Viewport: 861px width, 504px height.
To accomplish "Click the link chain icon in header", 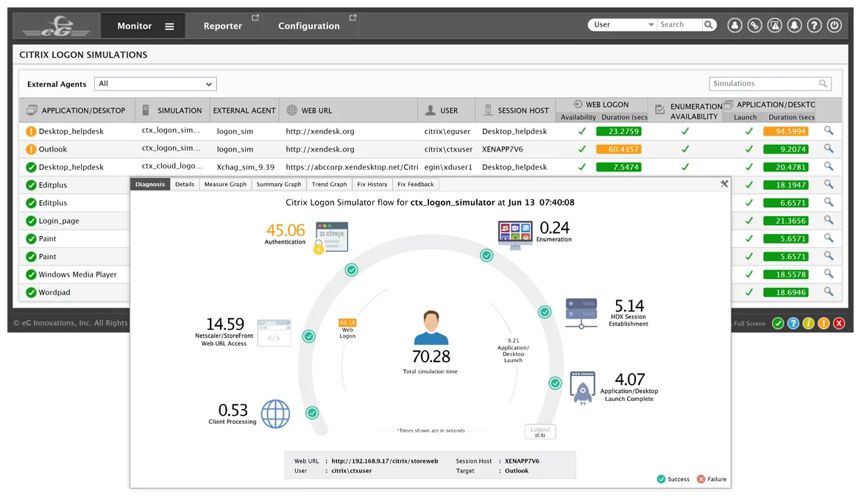I will (x=754, y=25).
